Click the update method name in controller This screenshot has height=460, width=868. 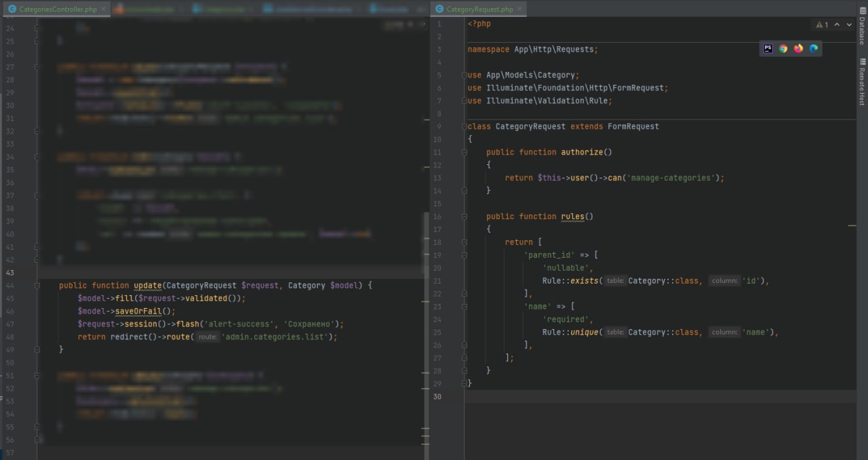point(147,286)
